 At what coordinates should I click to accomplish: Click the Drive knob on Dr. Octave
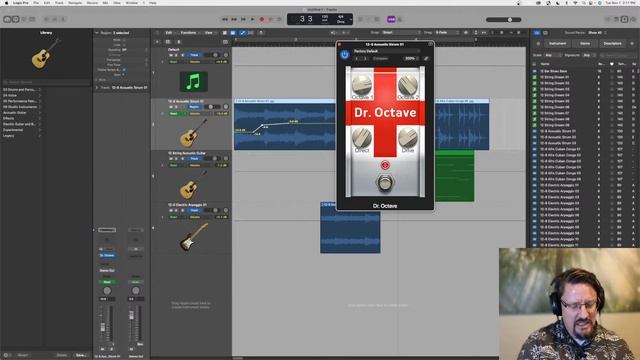408,137
